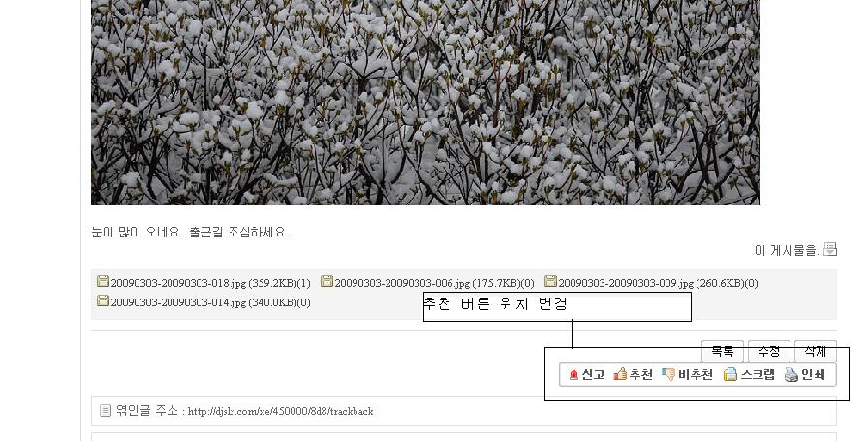Open the 20090303-20090303-014.jpg file link
Image resolution: width=868 pixels, height=441 pixels.
point(210,302)
